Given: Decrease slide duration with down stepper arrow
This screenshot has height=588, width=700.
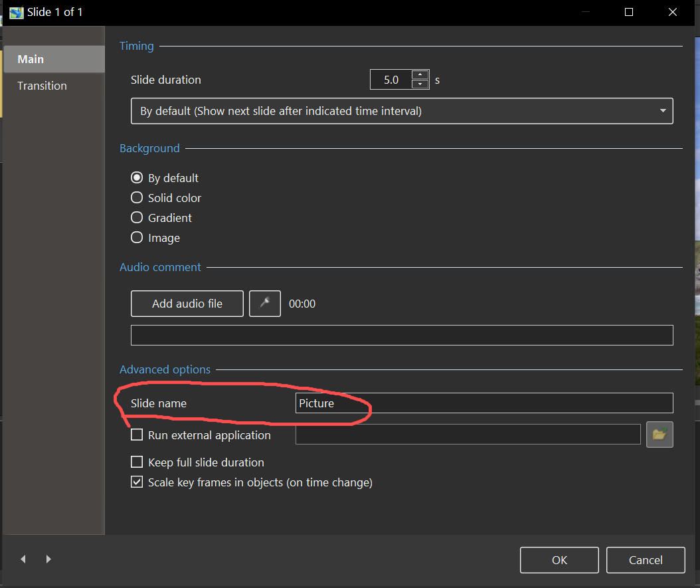Looking at the screenshot, I should (x=420, y=84).
